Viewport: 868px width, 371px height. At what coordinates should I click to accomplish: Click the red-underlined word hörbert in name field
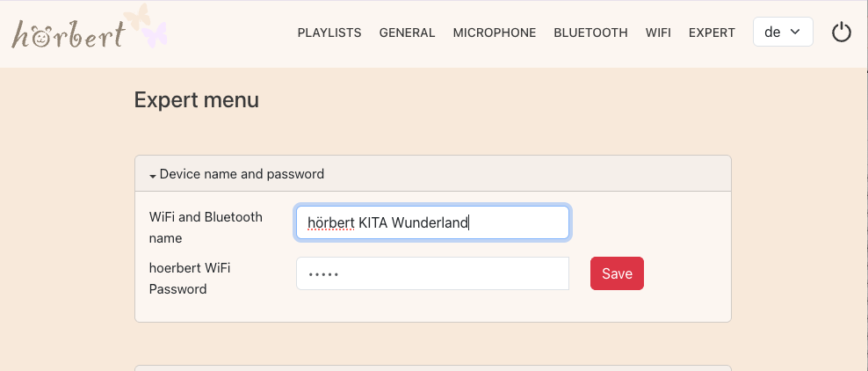tap(330, 223)
